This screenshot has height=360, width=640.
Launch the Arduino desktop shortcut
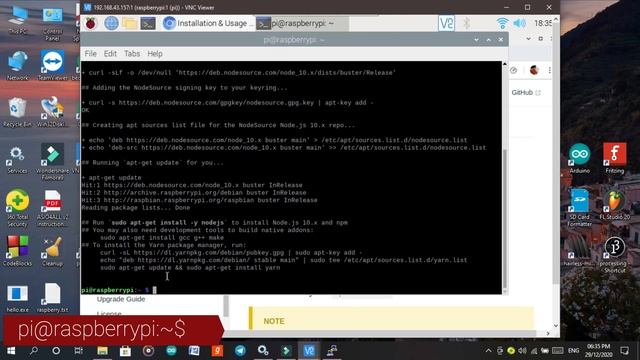tap(580, 158)
